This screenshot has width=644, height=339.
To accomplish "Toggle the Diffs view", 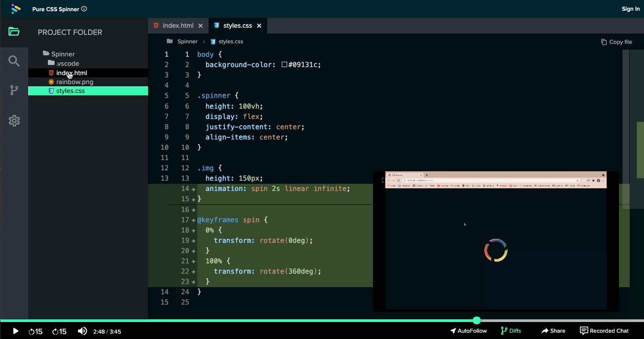I will coord(511,331).
